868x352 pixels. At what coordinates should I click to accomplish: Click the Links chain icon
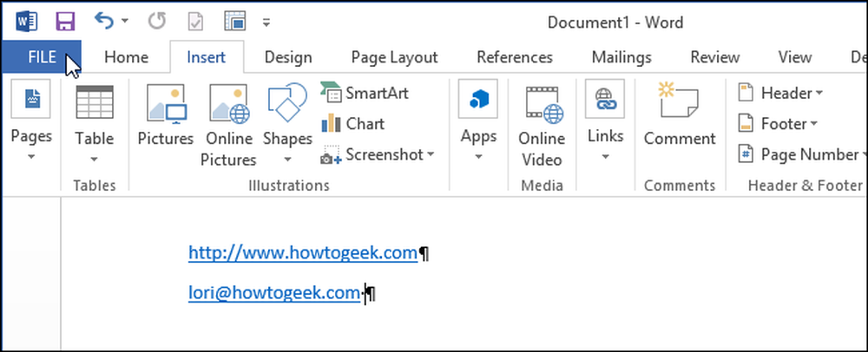605,99
